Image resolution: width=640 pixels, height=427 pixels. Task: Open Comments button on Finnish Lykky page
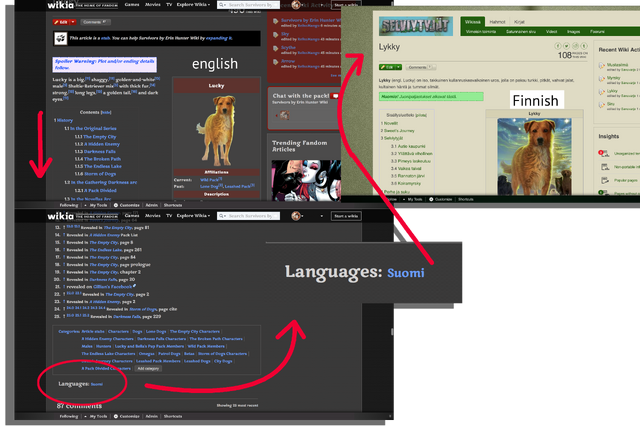click(x=420, y=67)
